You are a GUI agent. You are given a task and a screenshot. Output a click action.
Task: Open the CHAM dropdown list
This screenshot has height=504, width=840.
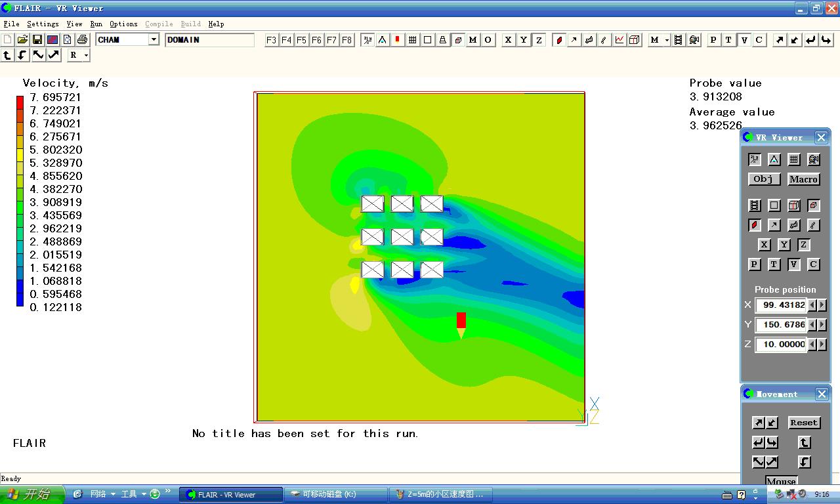(x=154, y=40)
